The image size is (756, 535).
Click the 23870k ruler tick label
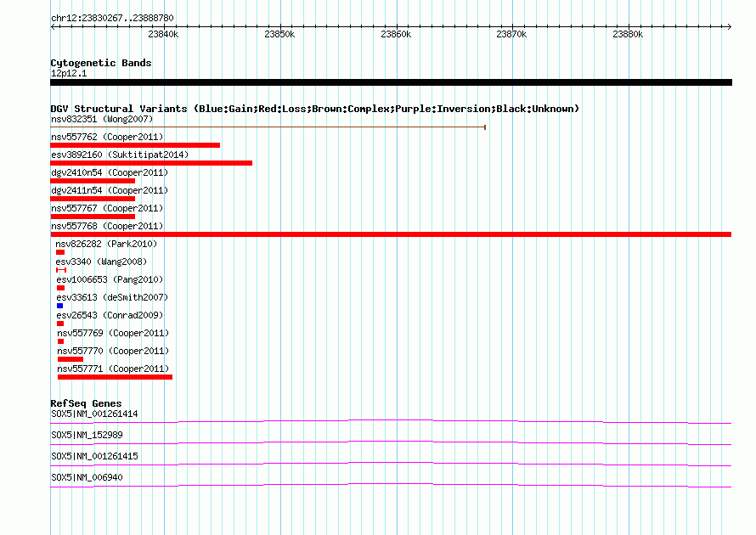tap(511, 34)
